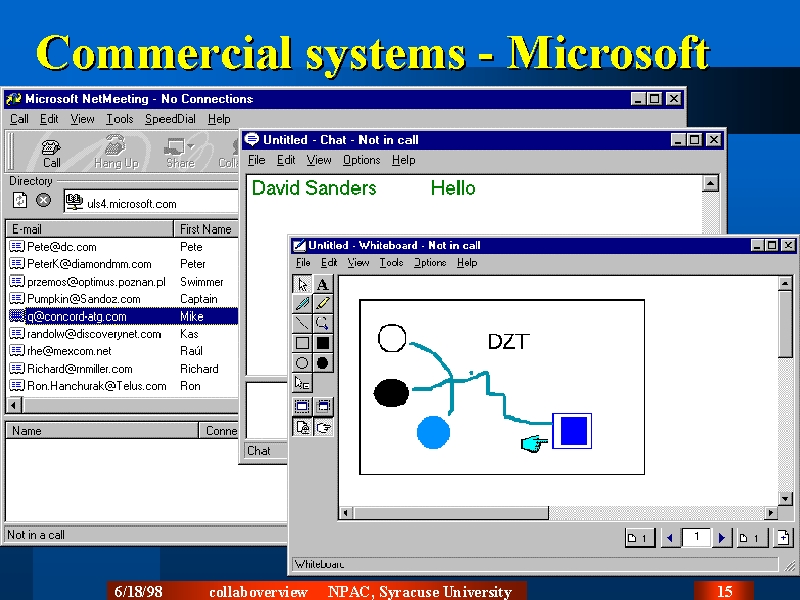This screenshot has width=800, height=600.
Task: Click the blue filled square on whiteboard canvas
Action: point(573,431)
